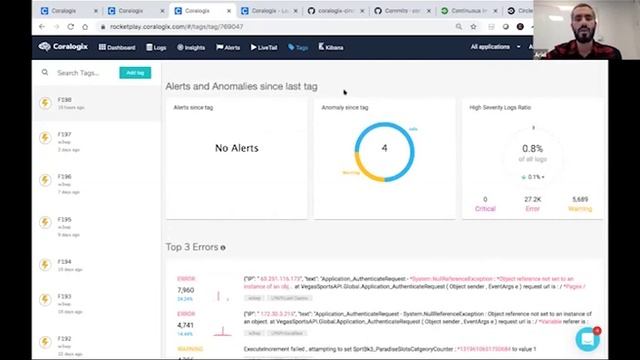Select tag F195 in the list
The height and width of the screenshot is (360, 640).
coord(97,227)
